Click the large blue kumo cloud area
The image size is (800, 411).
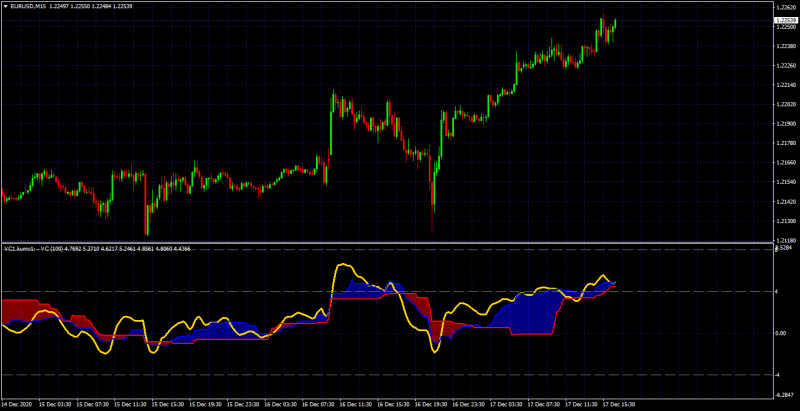pyautogui.click(x=531, y=314)
